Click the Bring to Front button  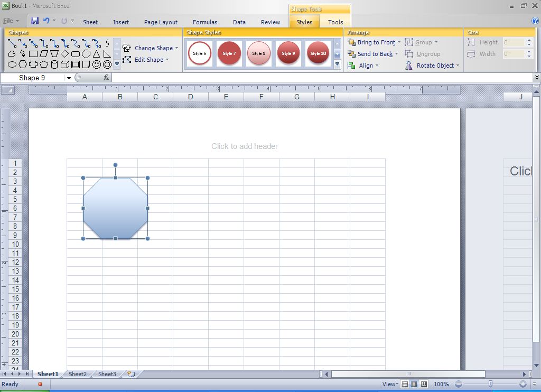point(374,42)
